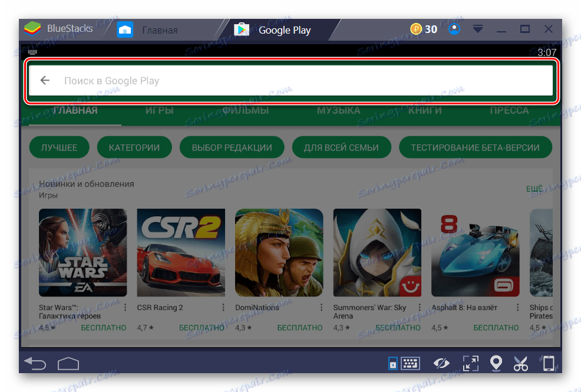Open the Главная home tab
The width and height of the screenshot is (581, 392).
pos(147,30)
